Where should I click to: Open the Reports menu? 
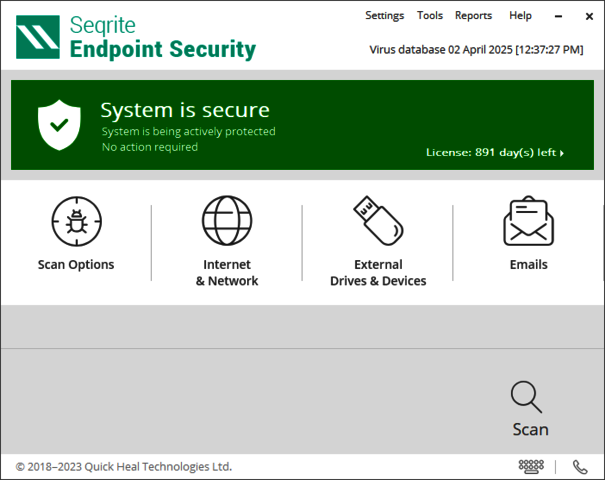(473, 16)
